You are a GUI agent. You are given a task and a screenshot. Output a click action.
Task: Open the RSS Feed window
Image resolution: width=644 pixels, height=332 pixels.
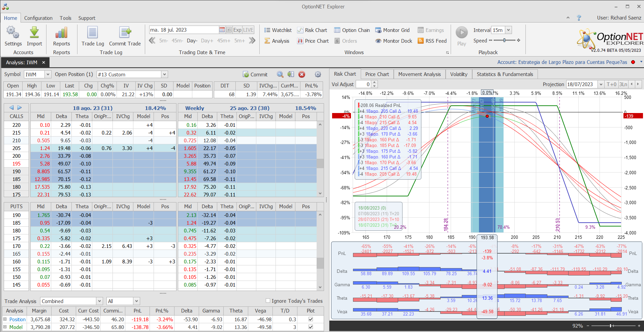click(x=432, y=41)
